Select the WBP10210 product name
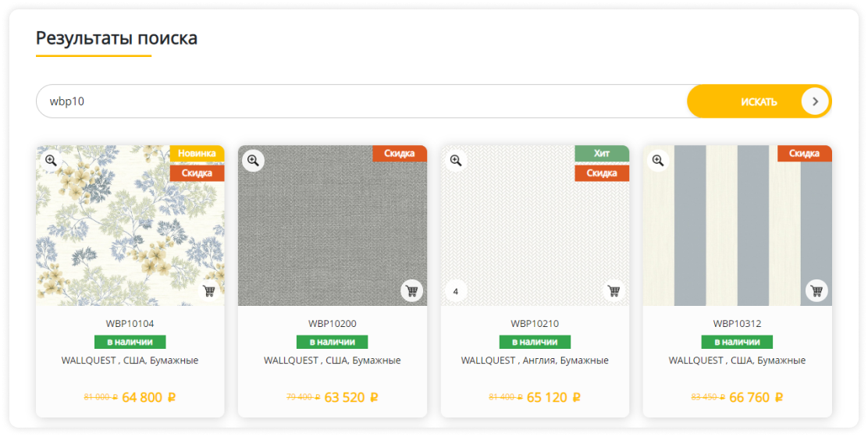 coord(535,324)
